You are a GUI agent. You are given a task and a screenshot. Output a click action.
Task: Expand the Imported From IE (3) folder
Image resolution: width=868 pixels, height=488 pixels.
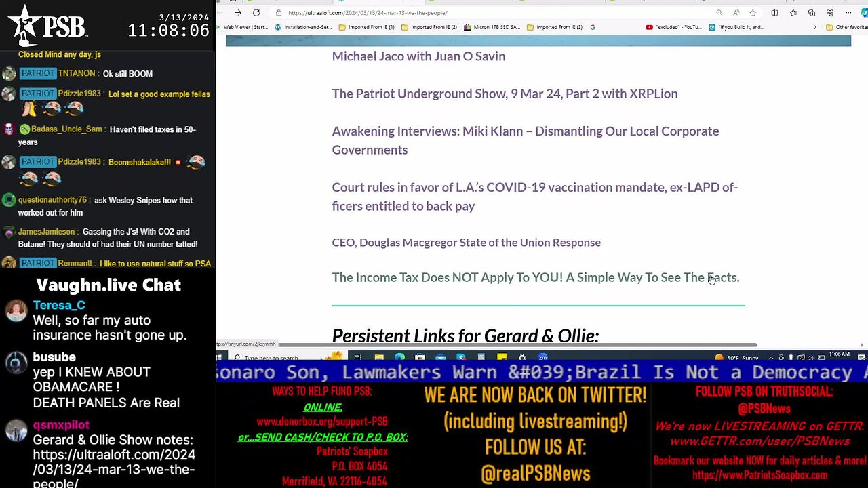click(x=555, y=27)
